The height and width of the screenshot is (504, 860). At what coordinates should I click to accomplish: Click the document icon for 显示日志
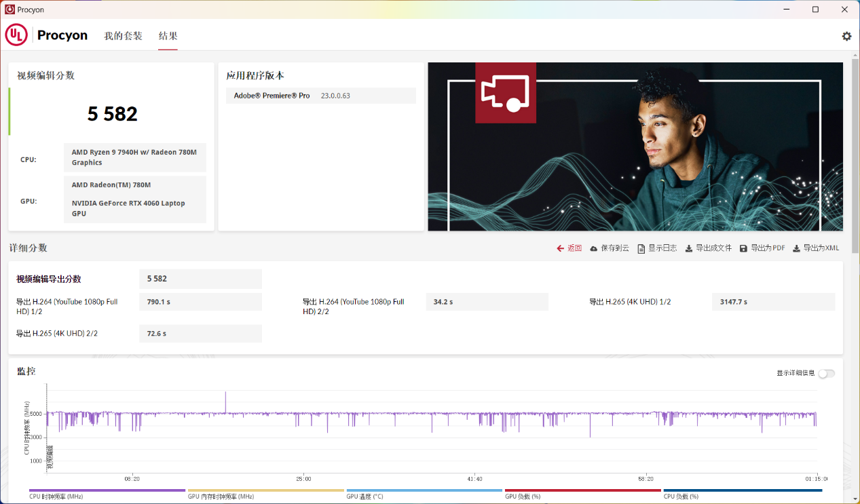pos(641,248)
